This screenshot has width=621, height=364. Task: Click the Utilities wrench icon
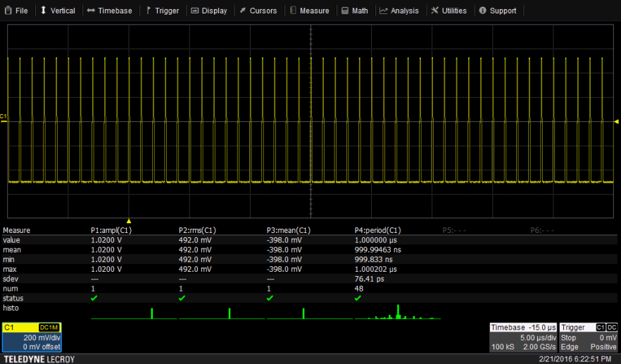(435, 11)
